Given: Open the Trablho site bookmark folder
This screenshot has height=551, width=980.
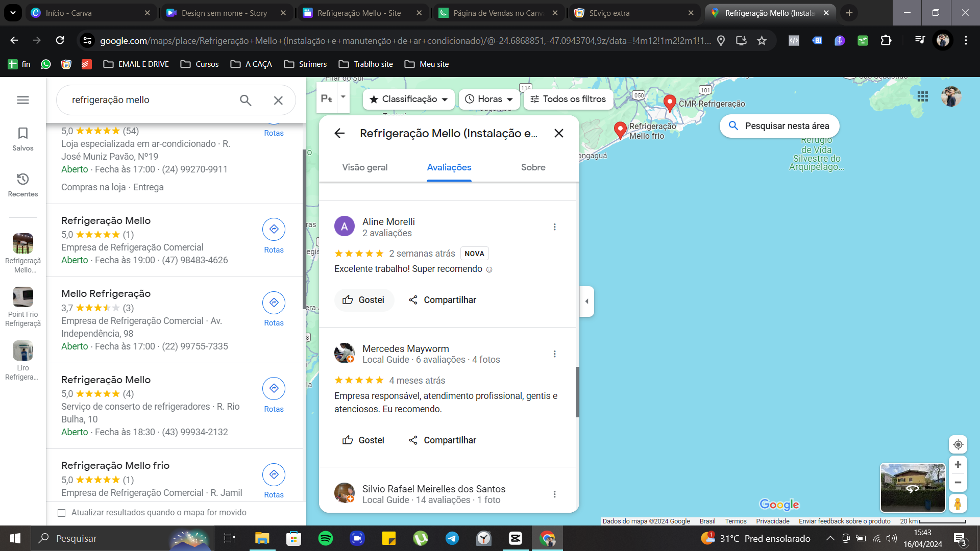Looking at the screenshot, I should (x=366, y=64).
